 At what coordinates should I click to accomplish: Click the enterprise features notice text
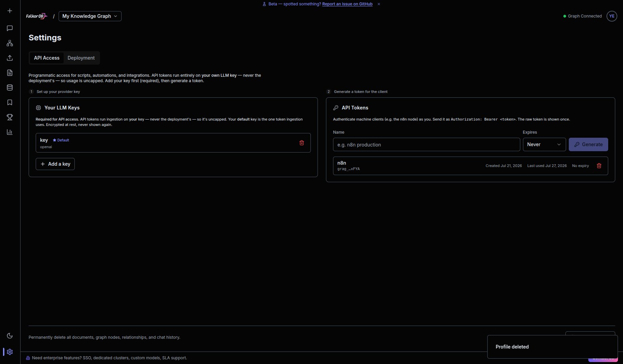click(x=109, y=358)
